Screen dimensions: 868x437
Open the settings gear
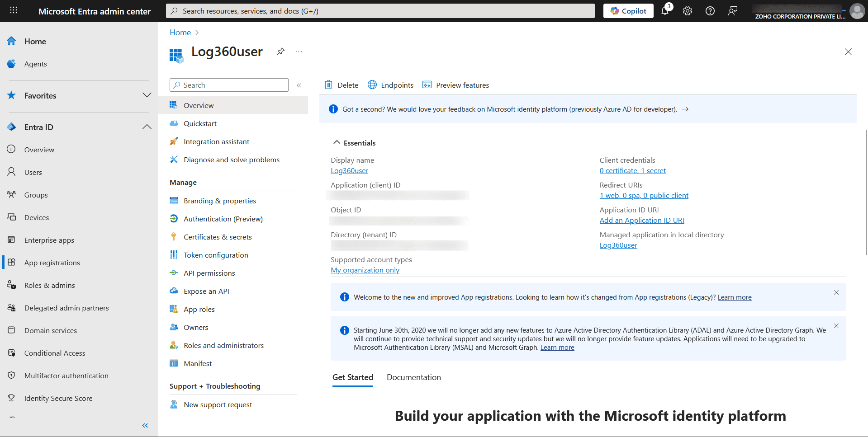click(687, 11)
